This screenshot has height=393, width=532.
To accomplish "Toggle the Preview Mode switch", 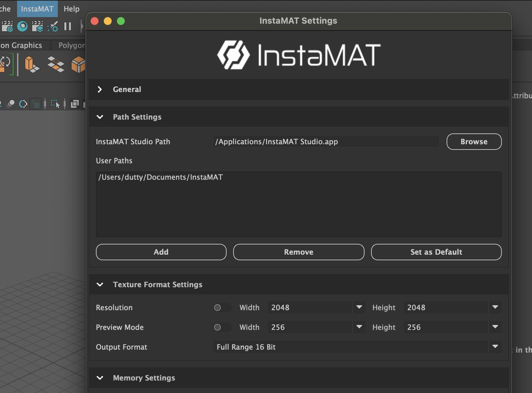I will pos(223,327).
